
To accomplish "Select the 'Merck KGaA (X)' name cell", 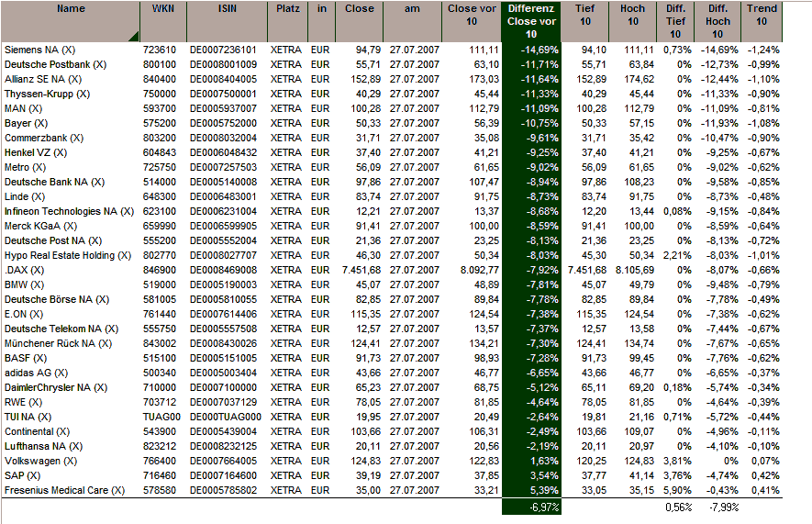I will (40, 226).
